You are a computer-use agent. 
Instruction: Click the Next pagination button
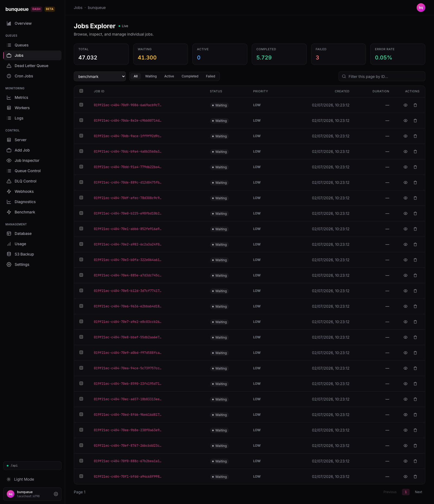coord(419,492)
